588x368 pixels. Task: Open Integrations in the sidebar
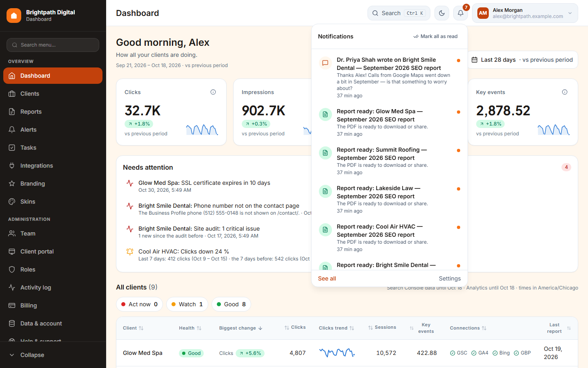53,166
